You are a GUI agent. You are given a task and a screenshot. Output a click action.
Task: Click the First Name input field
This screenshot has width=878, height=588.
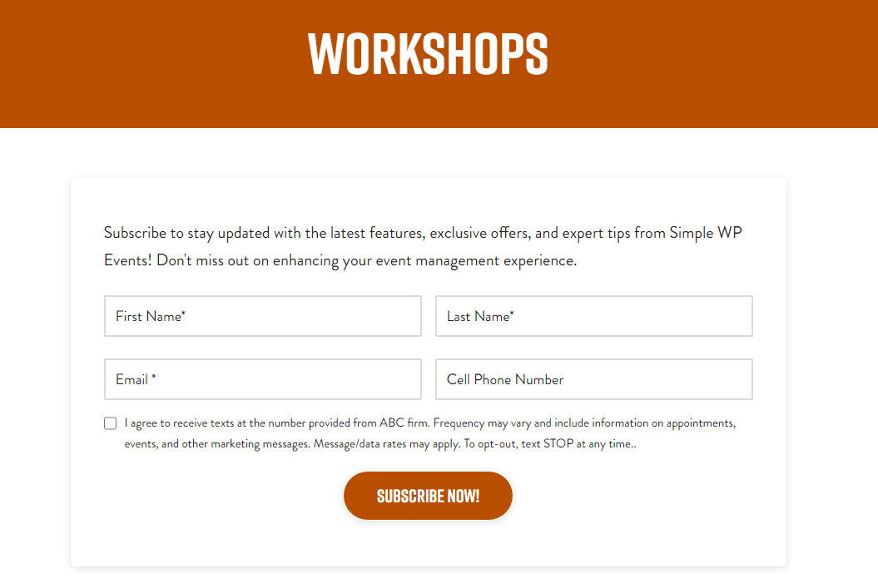[263, 316]
